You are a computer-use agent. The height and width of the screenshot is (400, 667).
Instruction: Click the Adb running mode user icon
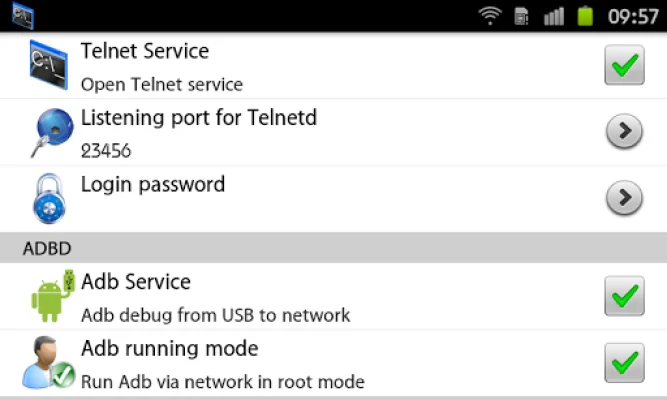coord(48,362)
